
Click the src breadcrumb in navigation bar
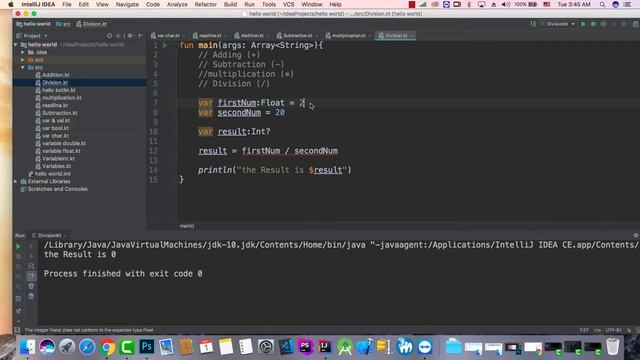point(63,24)
